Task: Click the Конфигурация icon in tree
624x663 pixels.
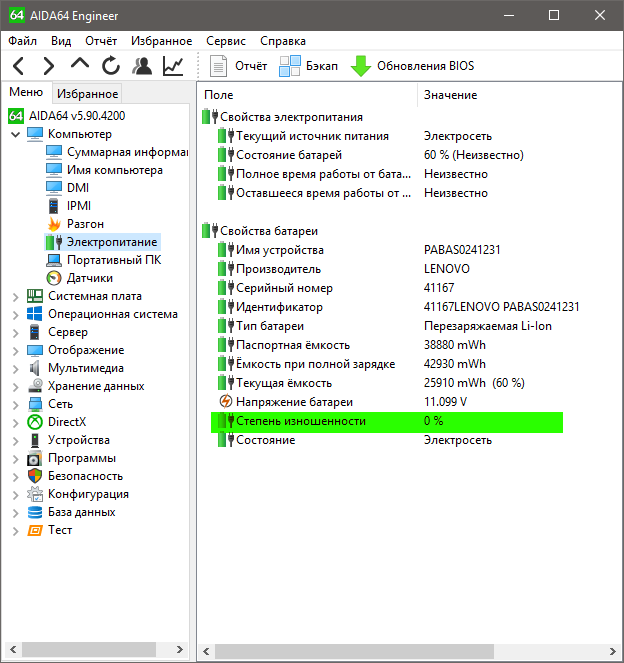Action: point(35,494)
